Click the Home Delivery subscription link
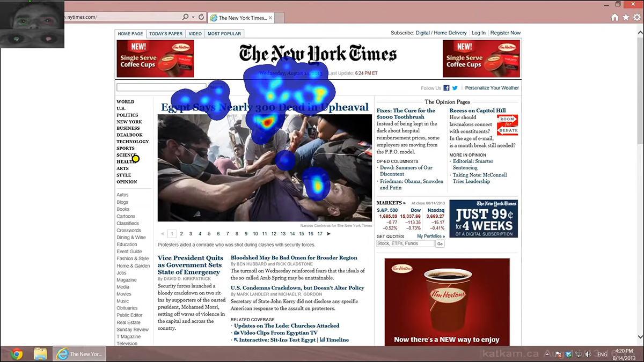The height and width of the screenshot is (362, 644). tap(450, 33)
